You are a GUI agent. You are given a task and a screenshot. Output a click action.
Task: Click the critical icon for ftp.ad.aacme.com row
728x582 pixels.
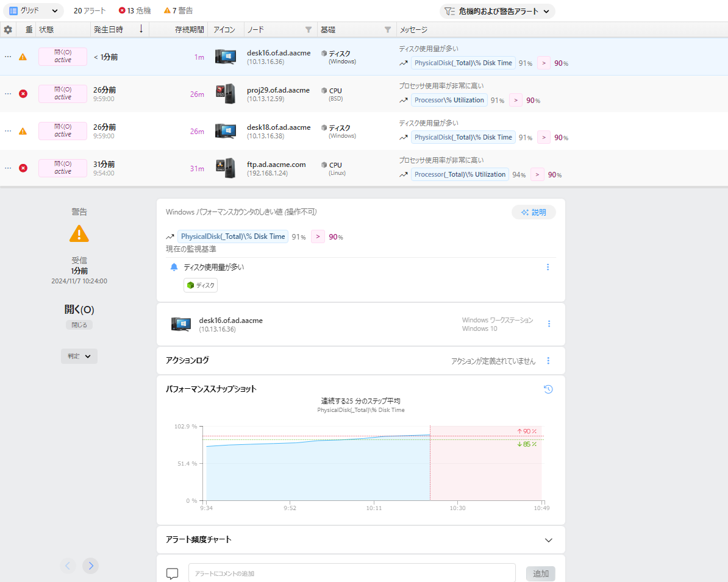pyautogui.click(x=23, y=168)
